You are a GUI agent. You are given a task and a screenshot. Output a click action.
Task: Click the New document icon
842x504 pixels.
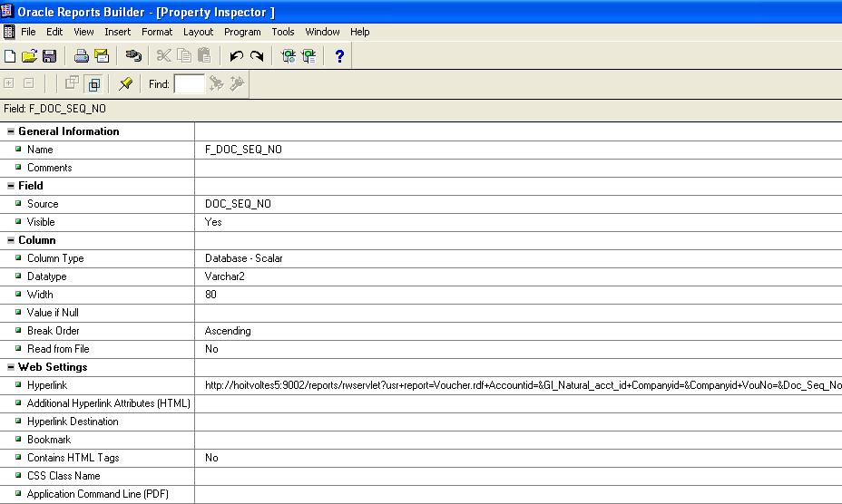click(x=10, y=56)
